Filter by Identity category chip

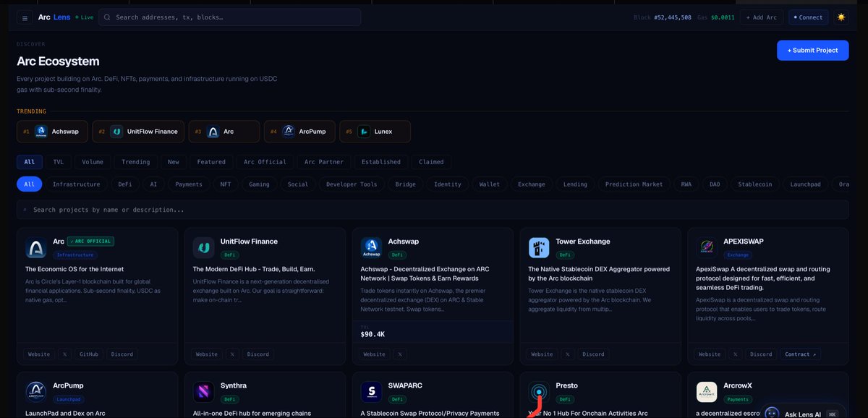click(x=447, y=184)
